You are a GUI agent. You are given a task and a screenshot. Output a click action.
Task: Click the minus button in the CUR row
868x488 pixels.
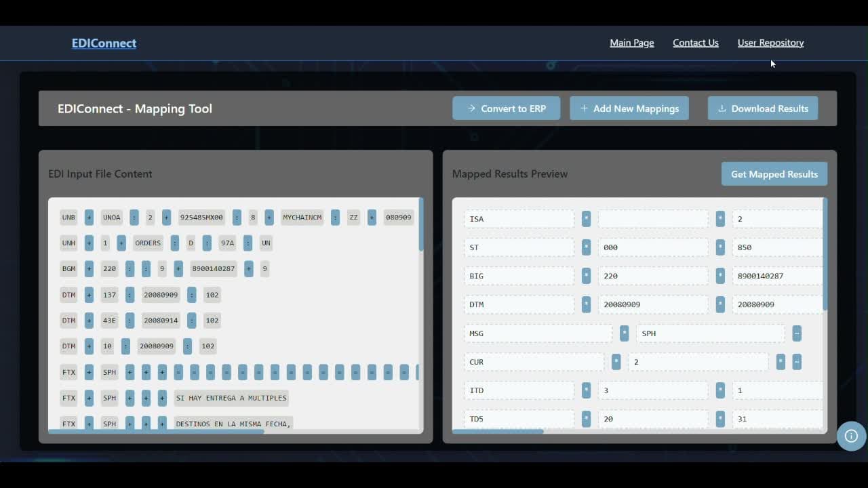tap(797, 362)
